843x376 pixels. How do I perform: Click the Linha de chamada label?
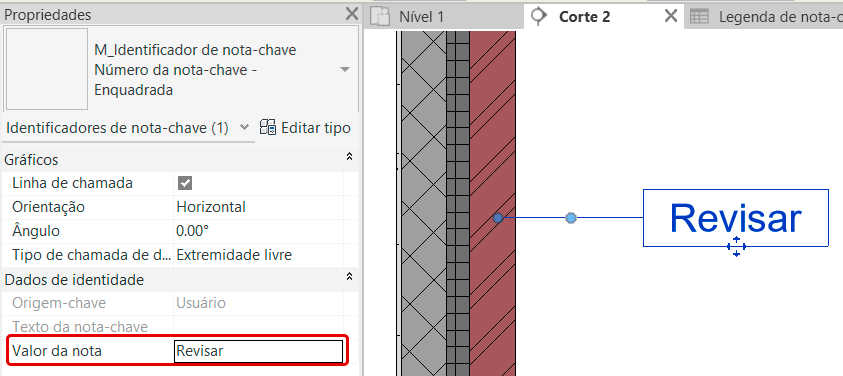tap(72, 183)
